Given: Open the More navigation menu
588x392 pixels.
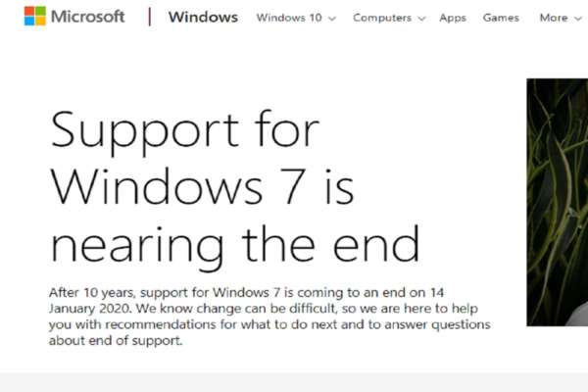Looking at the screenshot, I should click(x=553, y=18).
